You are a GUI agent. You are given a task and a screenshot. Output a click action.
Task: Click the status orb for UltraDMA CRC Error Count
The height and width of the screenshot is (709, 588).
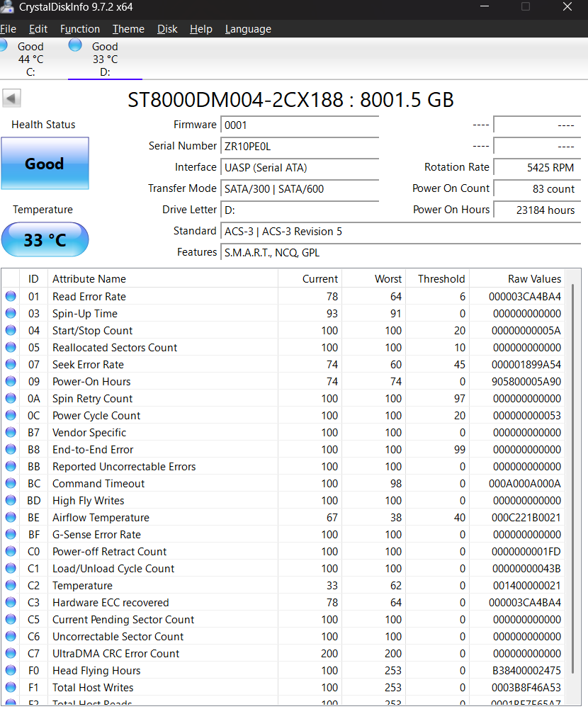11,654
